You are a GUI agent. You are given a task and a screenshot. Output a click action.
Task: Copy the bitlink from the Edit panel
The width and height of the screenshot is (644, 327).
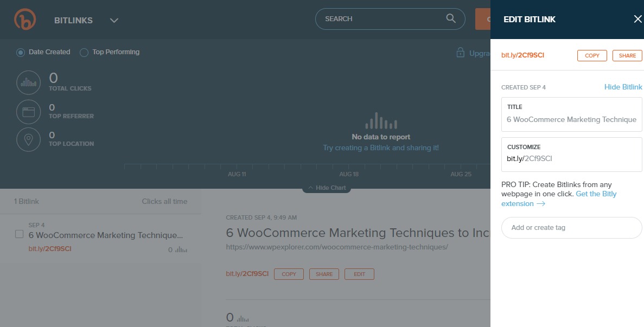coord(592,55)
